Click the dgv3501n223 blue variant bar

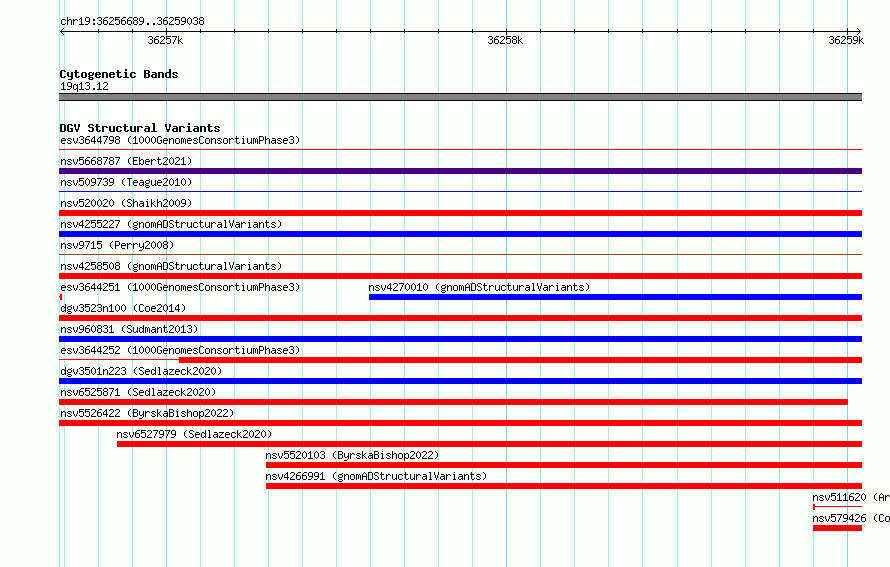(460, 381)
